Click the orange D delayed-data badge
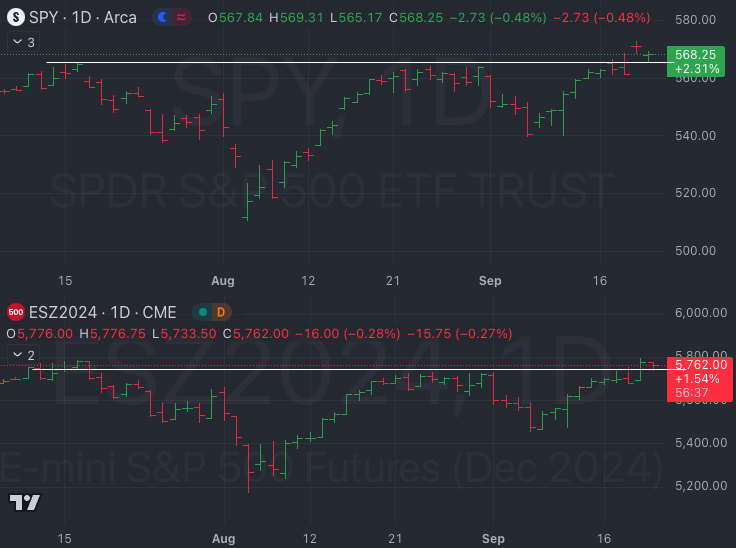The width and height of the screenshot is (736, 548). (221, 312)
